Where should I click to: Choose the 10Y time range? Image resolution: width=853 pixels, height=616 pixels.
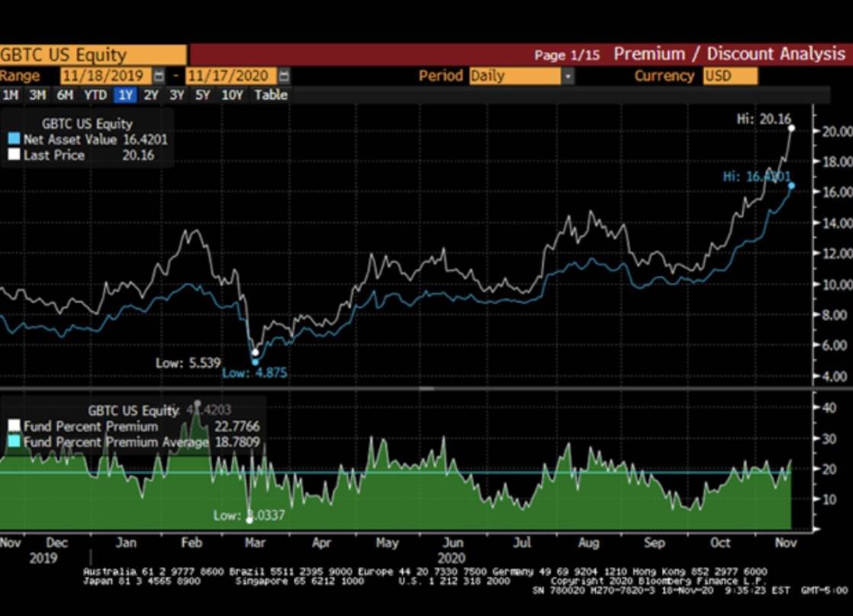[232, 95]
